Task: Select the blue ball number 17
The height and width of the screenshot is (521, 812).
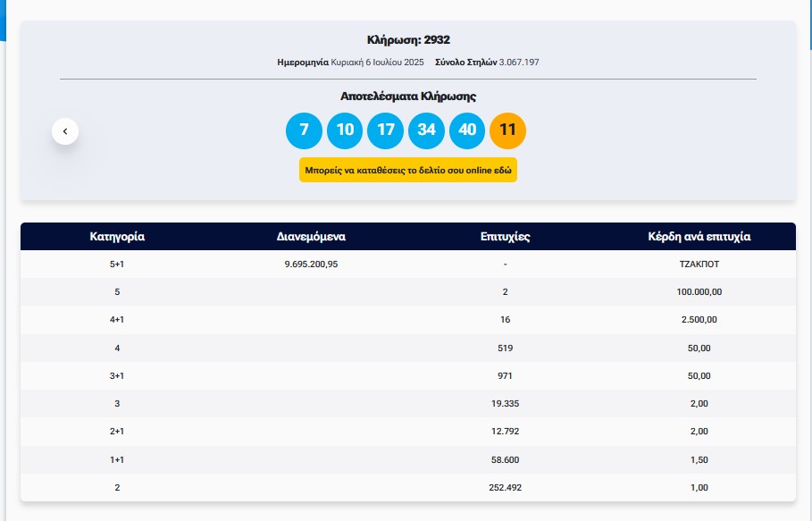Action: [385, 130]
